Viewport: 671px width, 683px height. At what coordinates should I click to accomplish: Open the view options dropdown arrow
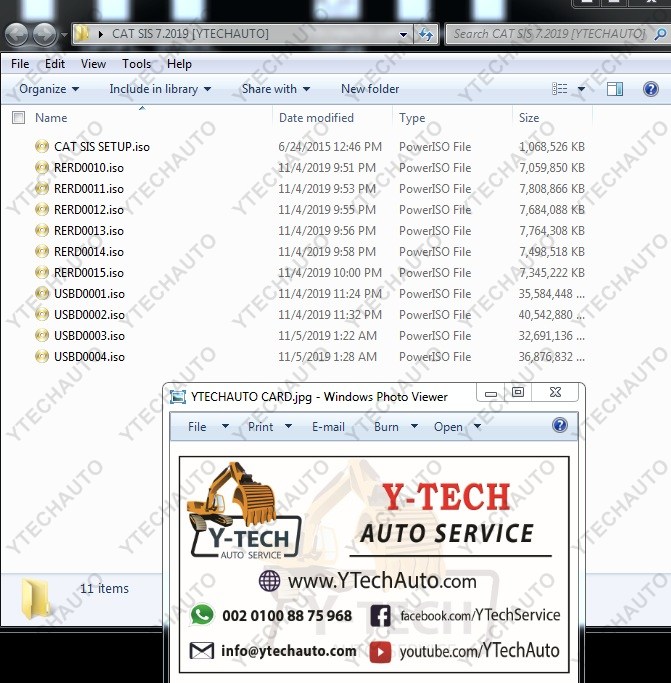click(x=581, y=89)
